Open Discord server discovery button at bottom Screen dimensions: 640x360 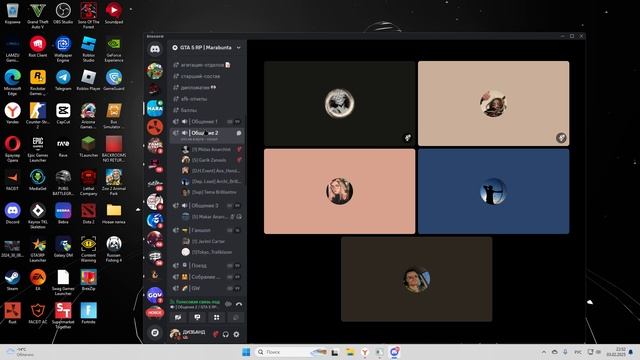coord(155,332)
